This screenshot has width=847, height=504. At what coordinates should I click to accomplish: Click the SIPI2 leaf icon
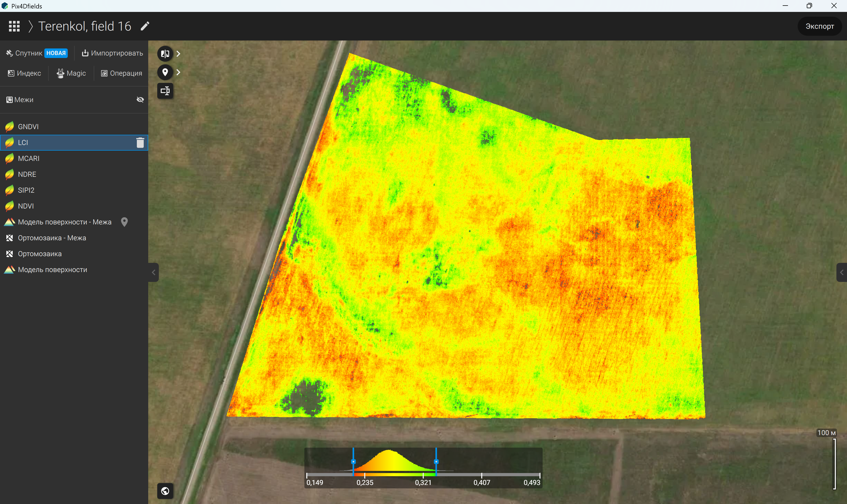click(10, 190)
